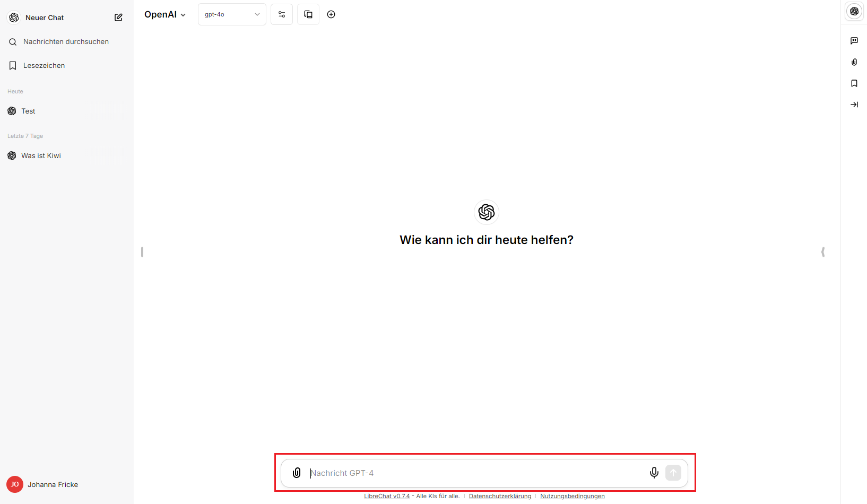Click the heading Wie kann ich dir heute helfen?

(487, 240)
